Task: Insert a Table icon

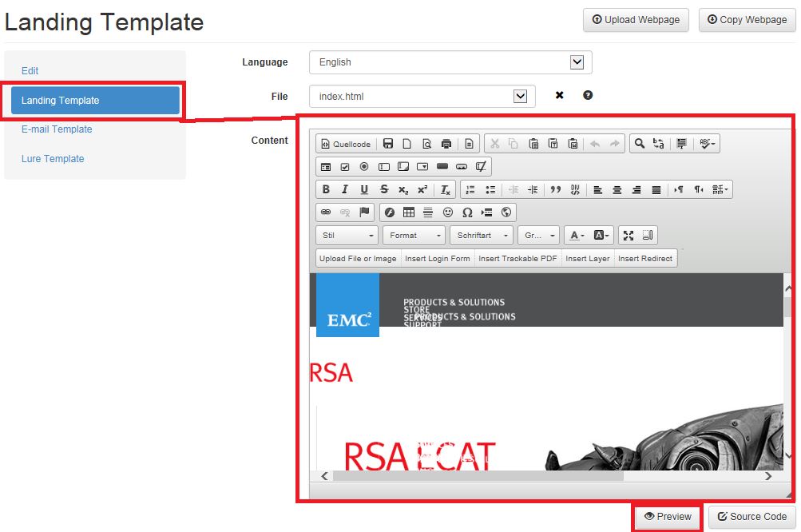Action: click(x=409, y=212)
